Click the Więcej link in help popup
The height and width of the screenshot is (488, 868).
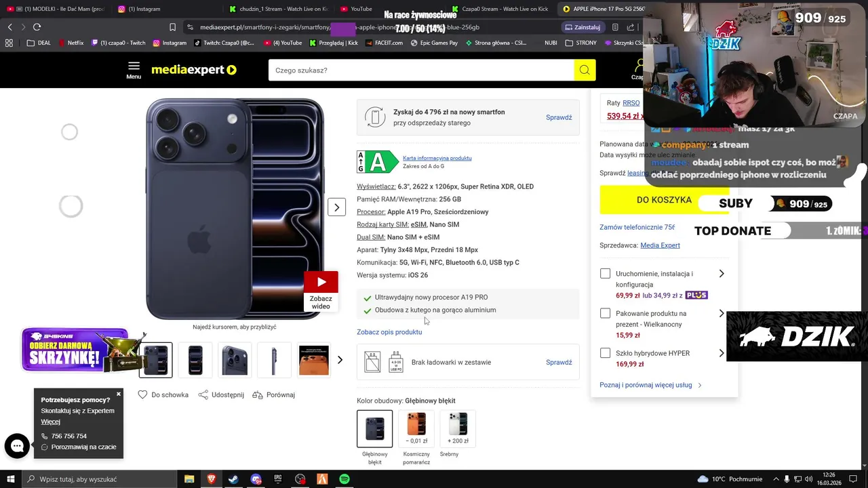point(50,422)
